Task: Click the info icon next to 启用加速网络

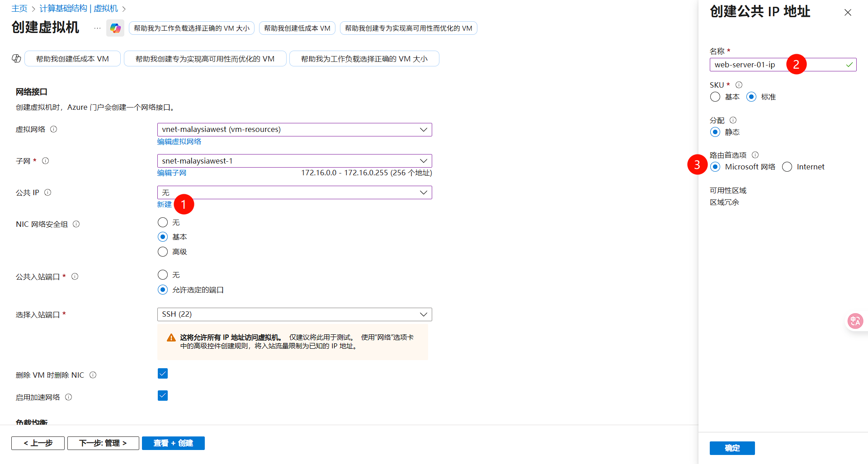Action: click(x=69, y=397)
